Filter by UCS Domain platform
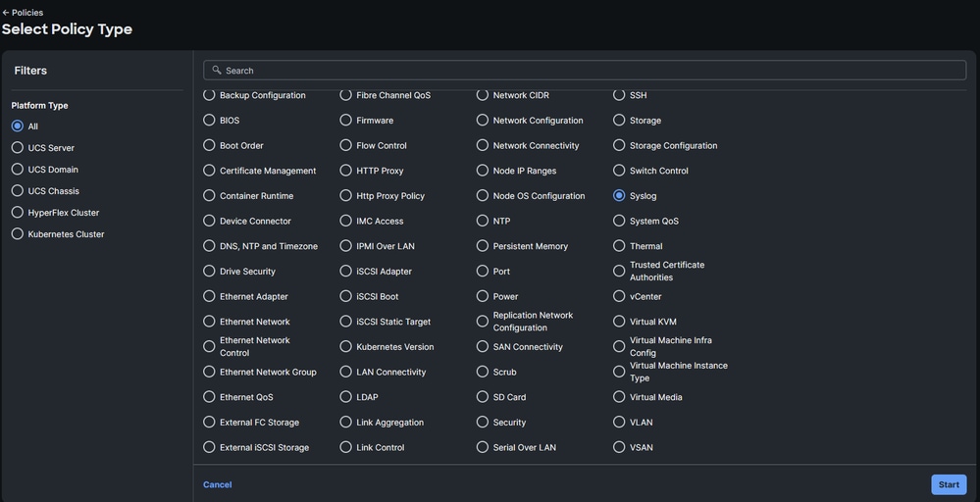The image size is (980, 502). point(18,170)
